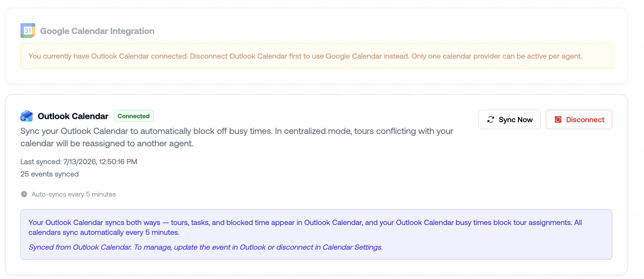Click the yellow Outlook-connected warning message
644x279 pixels.
pyautogui.click(x=316, y=56)
